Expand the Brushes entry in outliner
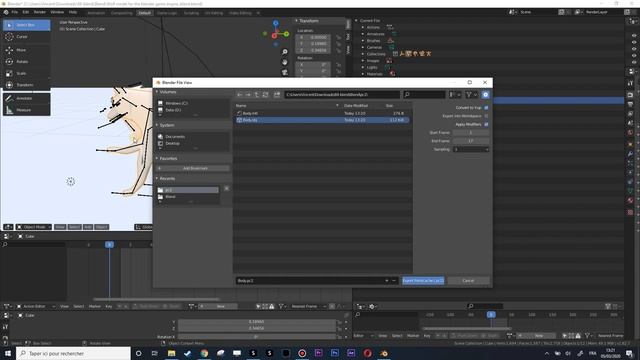Screen dimensions: 640x360 363,41
